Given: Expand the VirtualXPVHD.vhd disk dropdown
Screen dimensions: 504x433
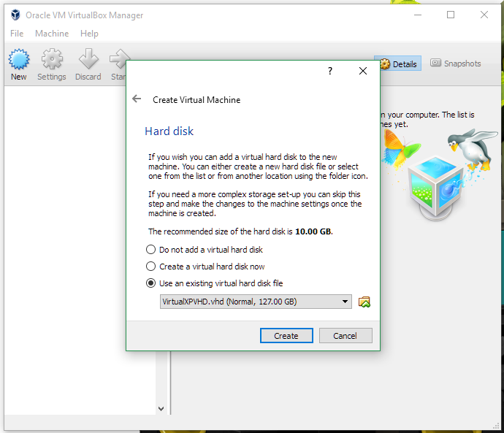Looking at the screenshot, I should click(256, 302).
